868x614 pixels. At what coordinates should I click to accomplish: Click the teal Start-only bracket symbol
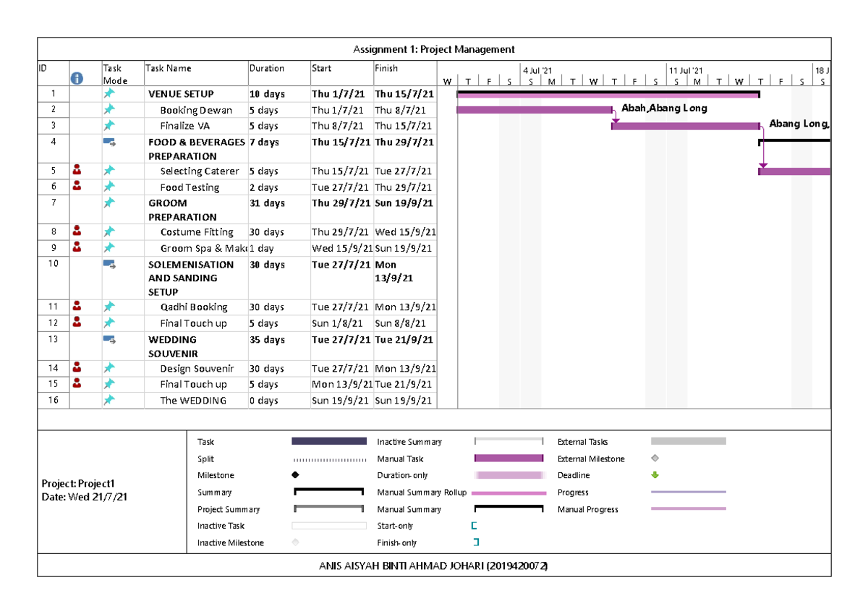click(x=475, y=526)
